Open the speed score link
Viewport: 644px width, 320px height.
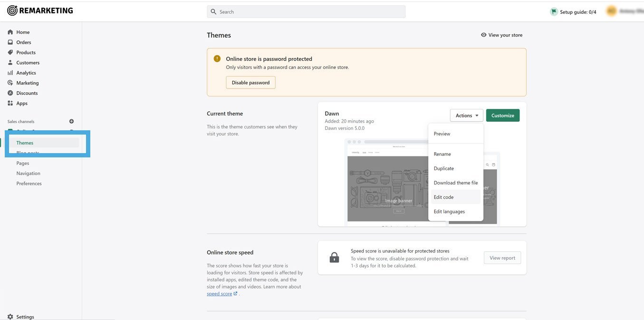point(220,294)
